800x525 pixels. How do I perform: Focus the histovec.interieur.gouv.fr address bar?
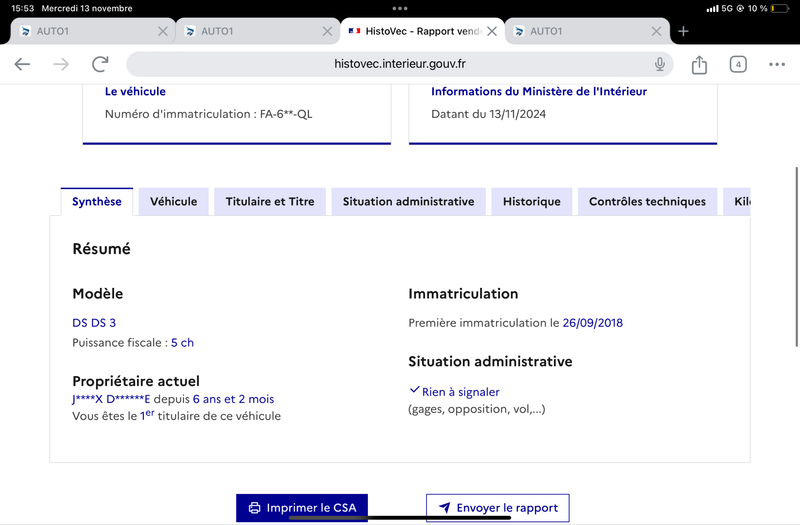click(399, 64)
